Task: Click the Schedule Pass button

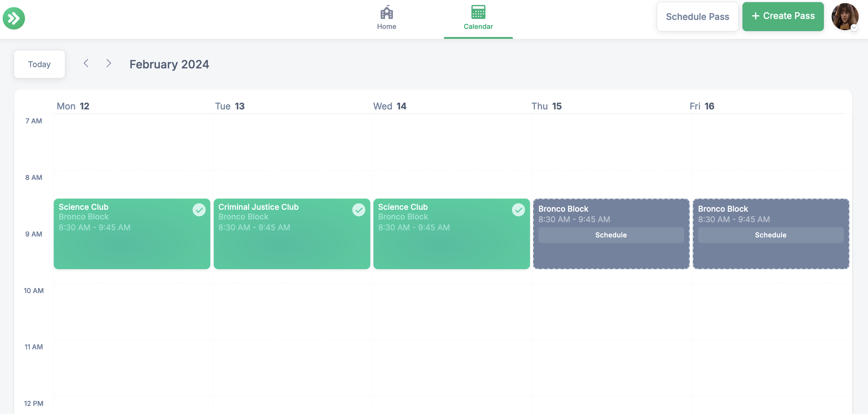Action: coord(697,16)
